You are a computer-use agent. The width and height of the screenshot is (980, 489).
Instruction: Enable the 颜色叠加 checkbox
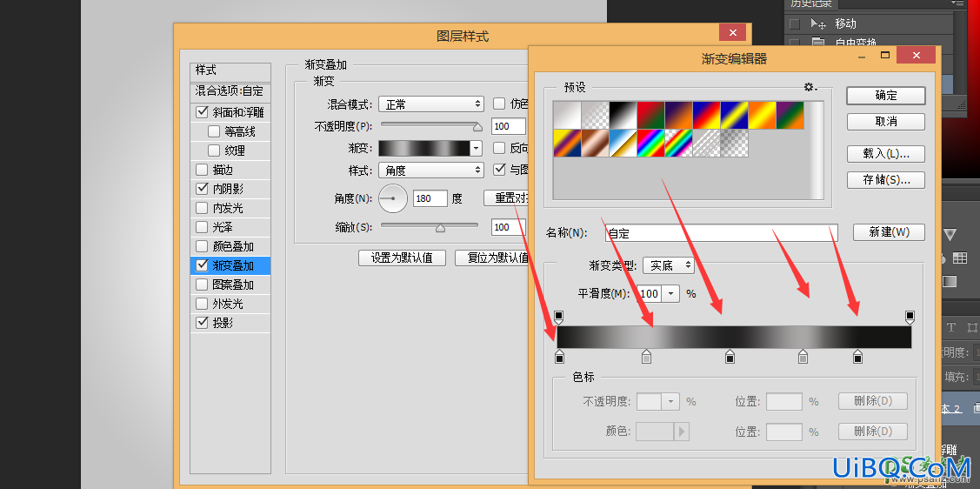(x=202, y=246)
